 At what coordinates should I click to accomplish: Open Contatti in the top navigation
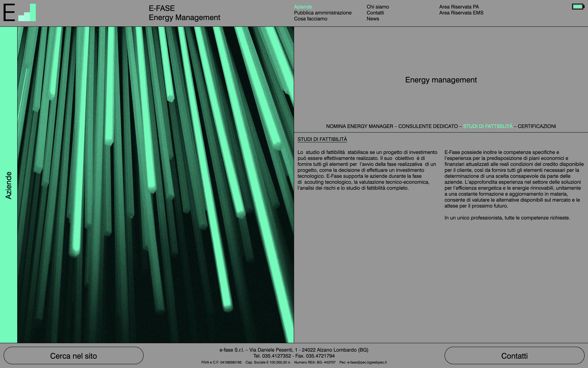[375, 13]
